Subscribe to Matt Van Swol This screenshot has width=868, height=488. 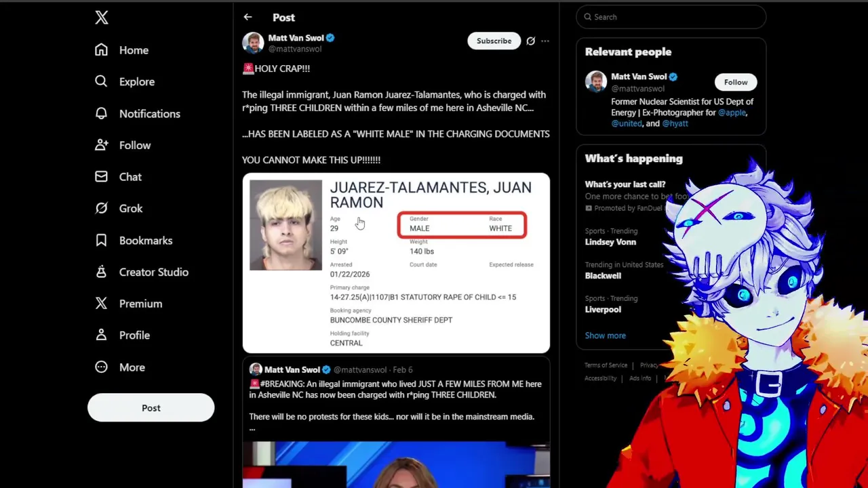click(x=494, y=41)
